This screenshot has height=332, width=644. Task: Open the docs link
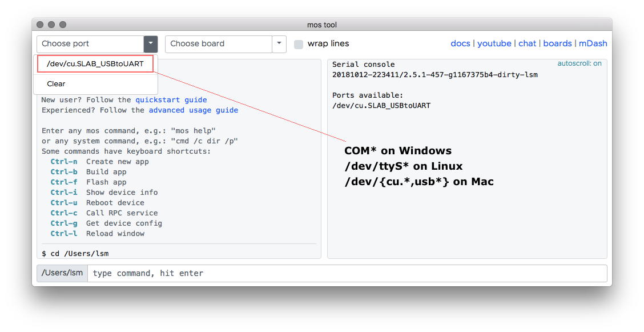(x=460, y=43)
